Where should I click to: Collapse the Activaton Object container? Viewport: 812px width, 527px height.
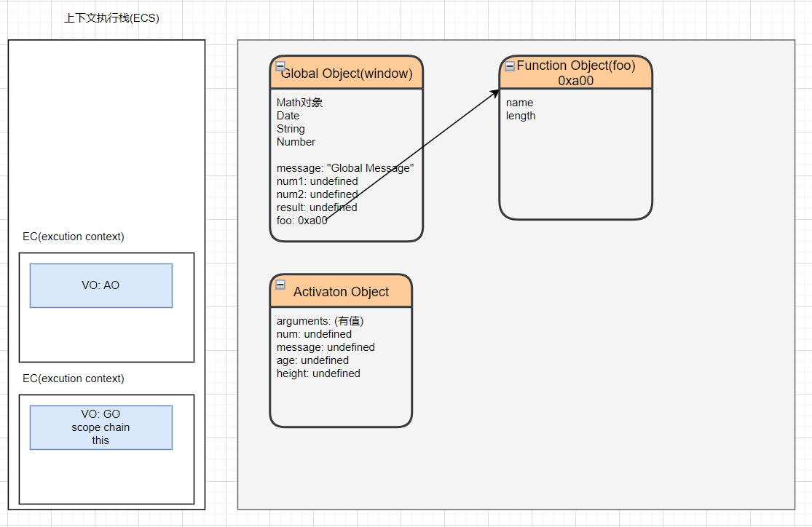tap(280, 285)
